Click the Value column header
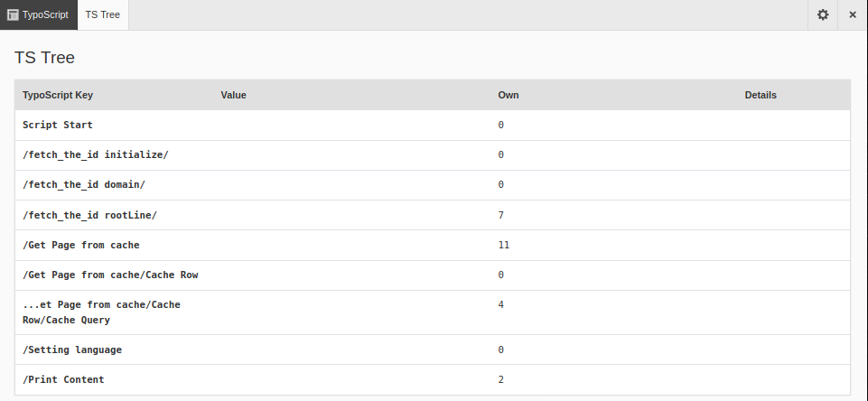The image size is (868, 401). click(233, 95)
